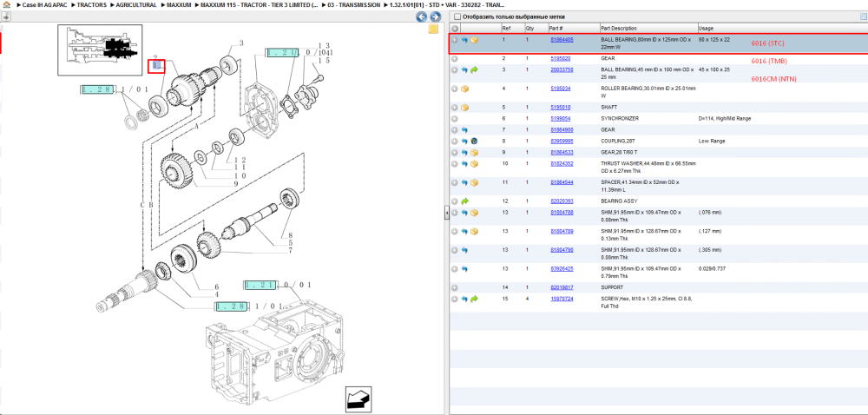Click the transmission overview thumbnail in the diagram
Viewport: 868px width, 415px height.
pos(100,49)
